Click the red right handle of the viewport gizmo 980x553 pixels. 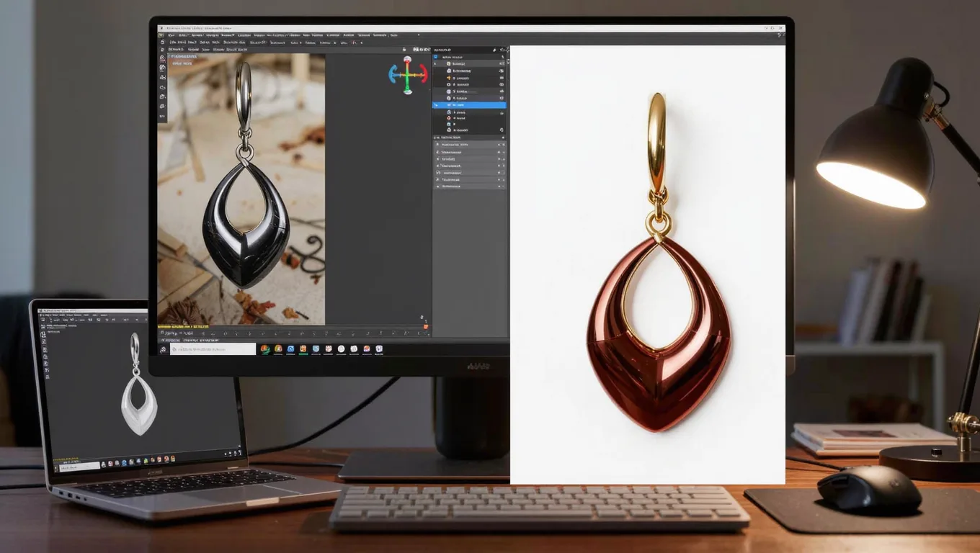coord(423,73)
